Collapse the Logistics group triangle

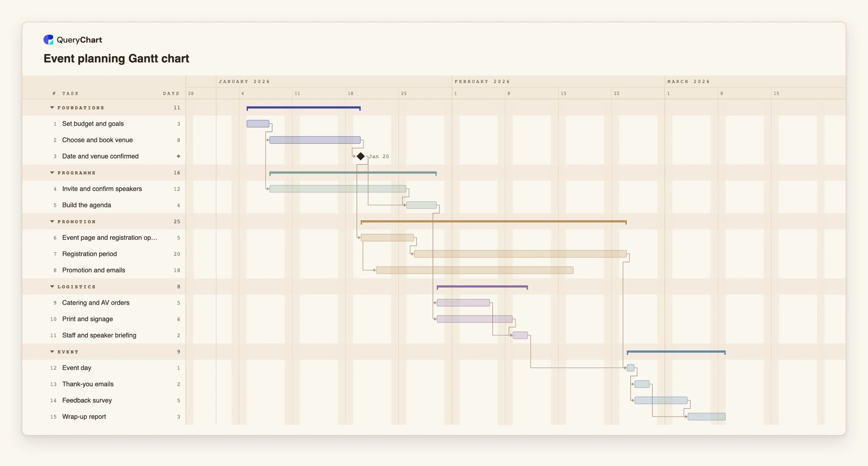point(52,287)
